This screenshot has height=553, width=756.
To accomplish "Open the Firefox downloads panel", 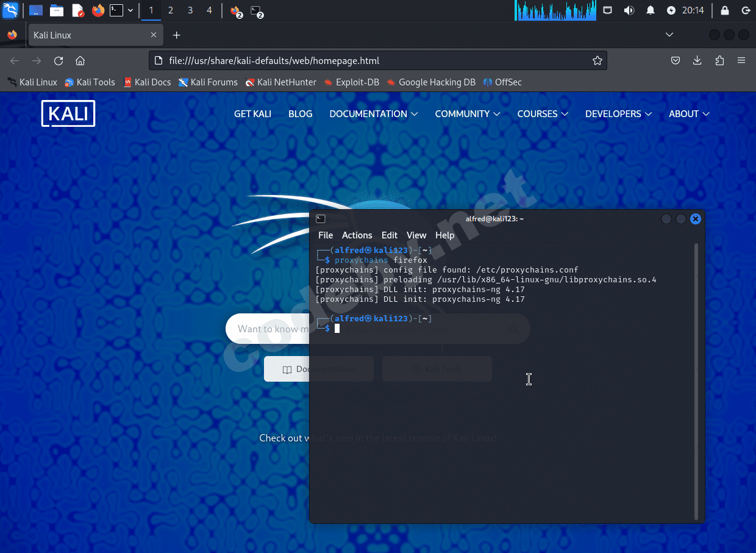I will (697, 60).
